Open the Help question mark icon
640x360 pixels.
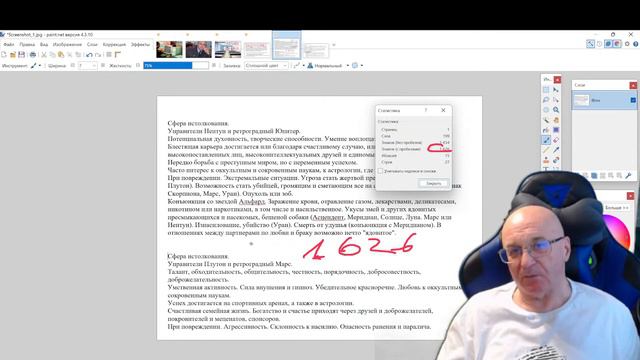point(636,44)
